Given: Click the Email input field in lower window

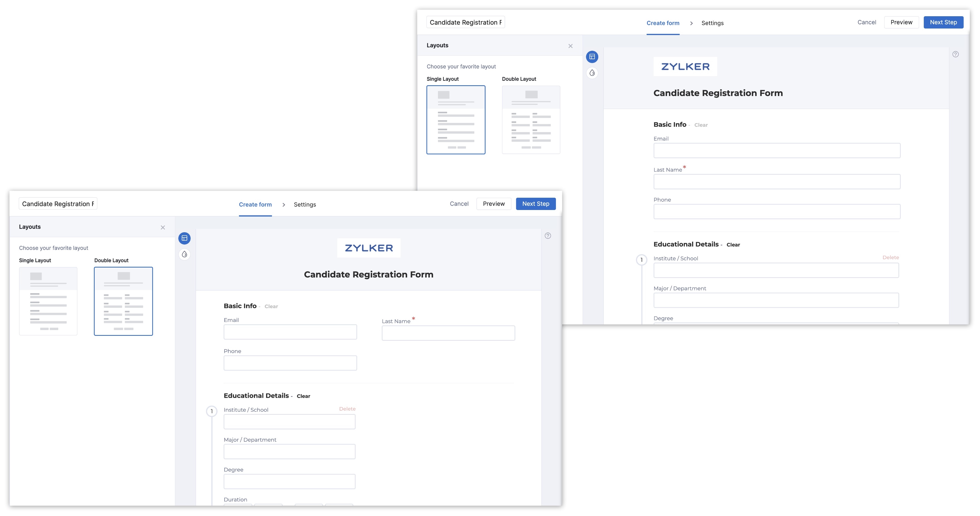Looking at the screenshot, I should tap(290, 332).
